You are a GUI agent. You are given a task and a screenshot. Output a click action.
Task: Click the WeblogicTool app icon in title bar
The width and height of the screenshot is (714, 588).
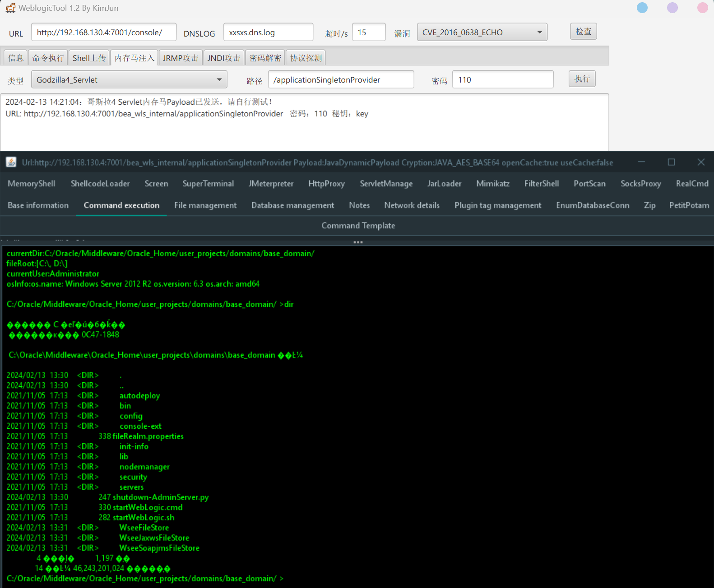point(10,8)
